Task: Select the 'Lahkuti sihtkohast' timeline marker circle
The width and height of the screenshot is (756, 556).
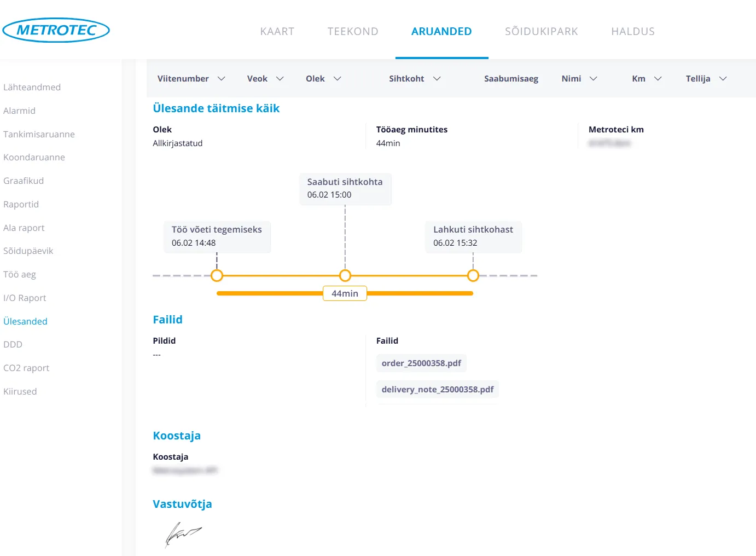Action: [473, 275]
